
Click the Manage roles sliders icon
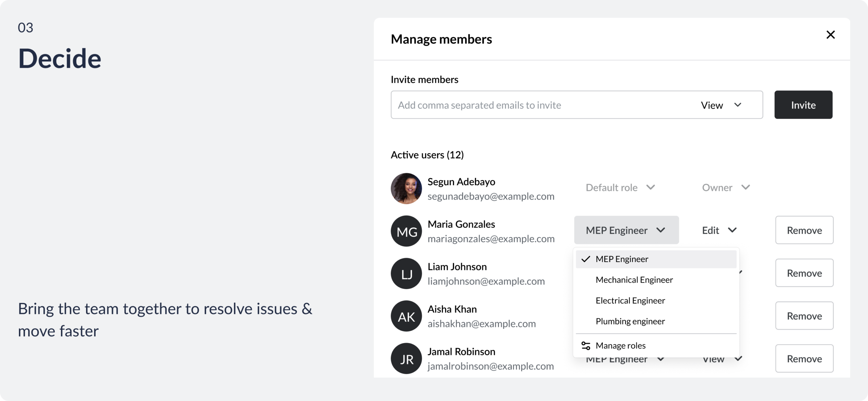[x=586, y=345]
